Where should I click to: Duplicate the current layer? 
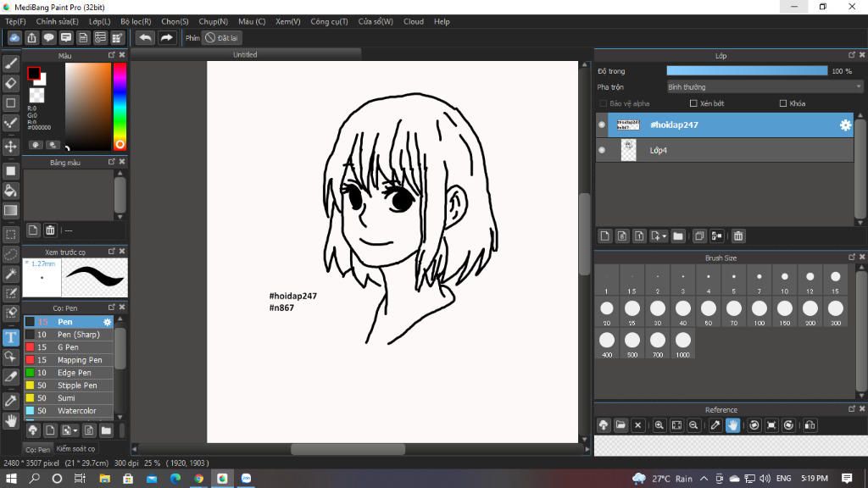(699, 236)
